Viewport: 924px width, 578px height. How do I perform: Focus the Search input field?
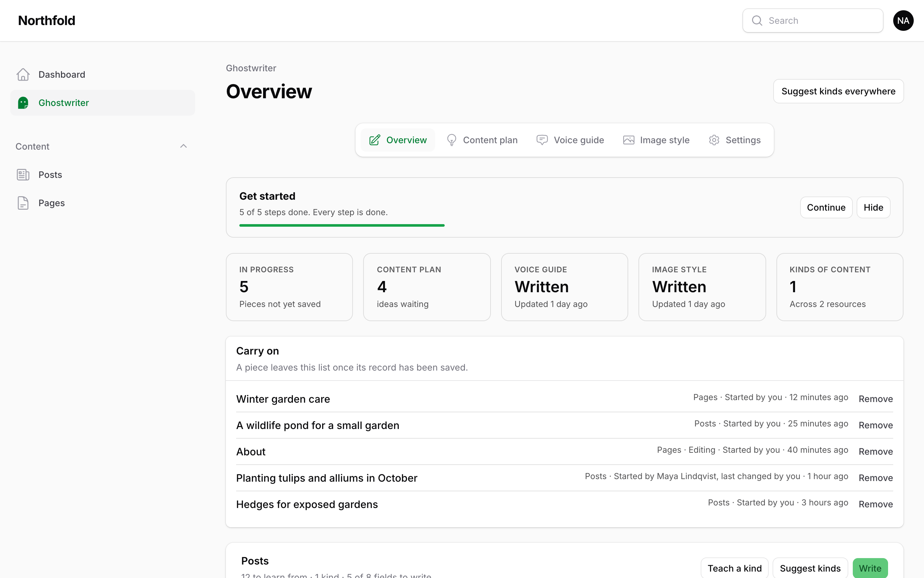point(812,21)
